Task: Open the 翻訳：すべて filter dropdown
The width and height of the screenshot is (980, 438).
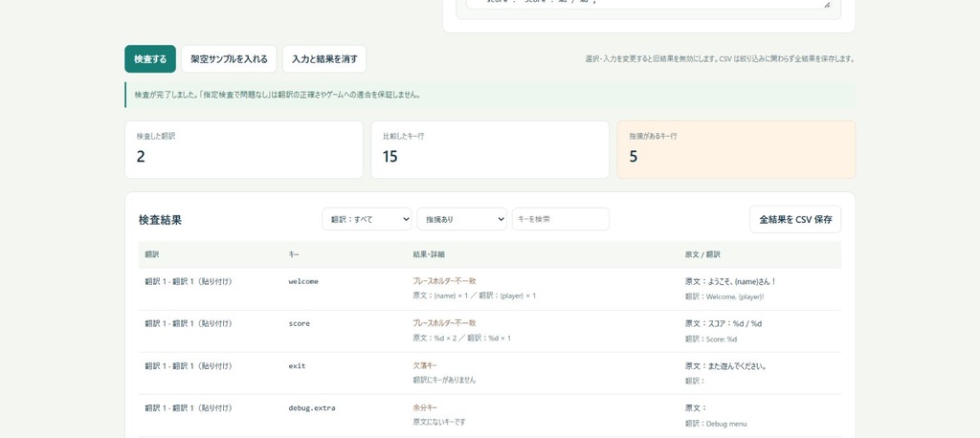Action: (367, 219)
